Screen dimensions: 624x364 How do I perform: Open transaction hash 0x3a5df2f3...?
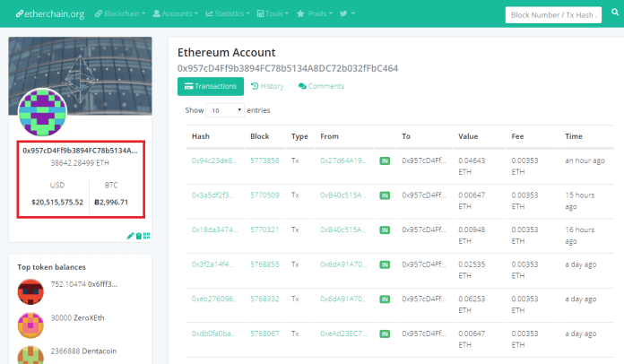212,195
